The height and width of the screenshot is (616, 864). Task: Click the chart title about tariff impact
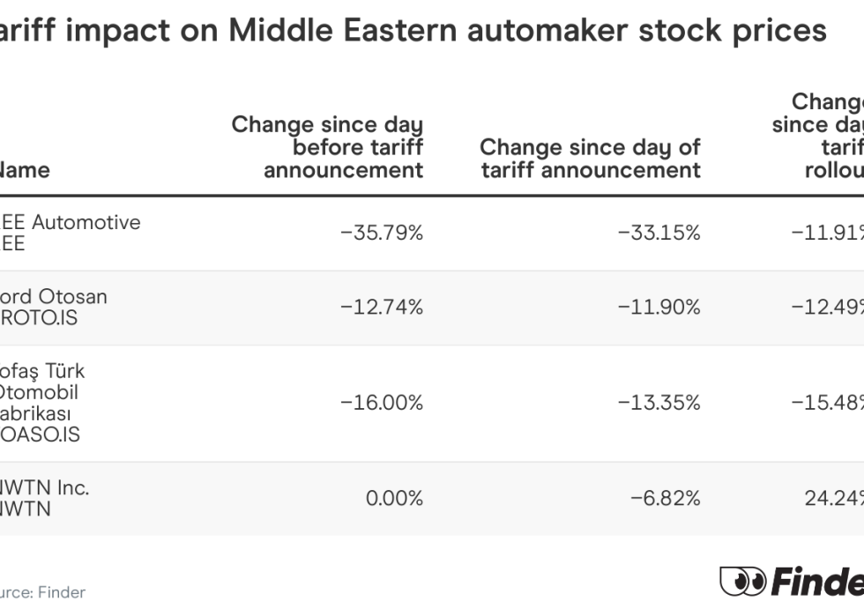coord(413,31)
